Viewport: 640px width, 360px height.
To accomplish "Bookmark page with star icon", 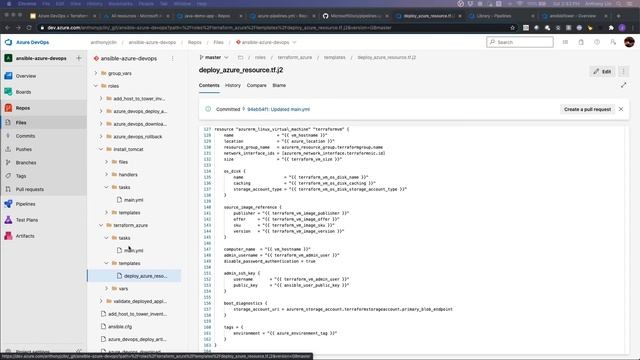I will point(513,28).
